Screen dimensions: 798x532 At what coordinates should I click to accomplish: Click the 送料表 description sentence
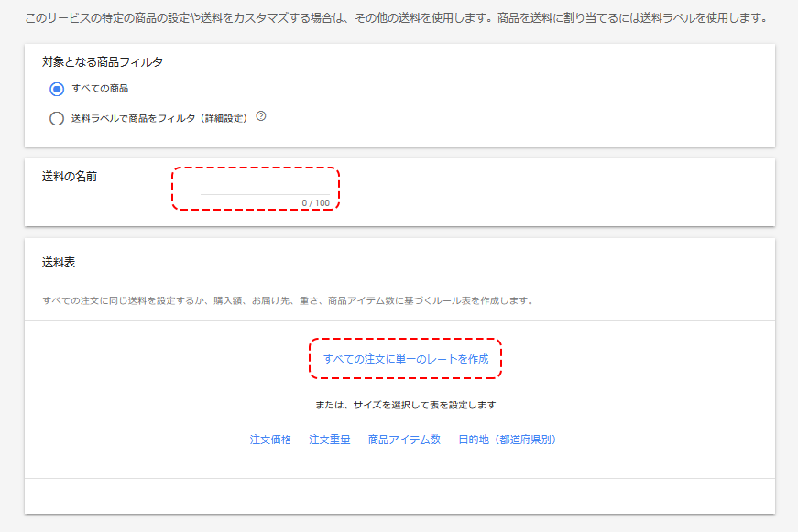pos(288,300)
